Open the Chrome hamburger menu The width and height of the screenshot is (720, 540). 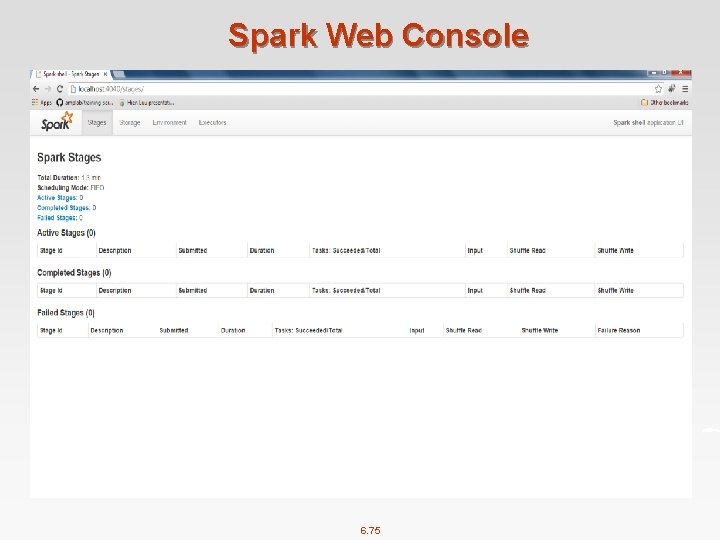tap(685, 89)
